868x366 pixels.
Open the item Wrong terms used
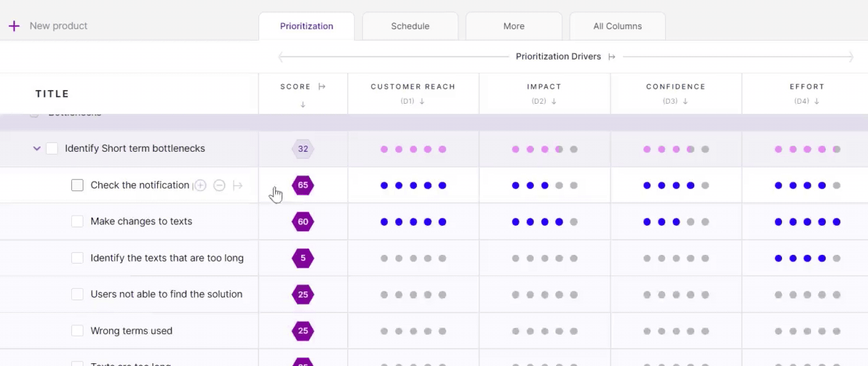pyautogui.click(x=132, y=331)
